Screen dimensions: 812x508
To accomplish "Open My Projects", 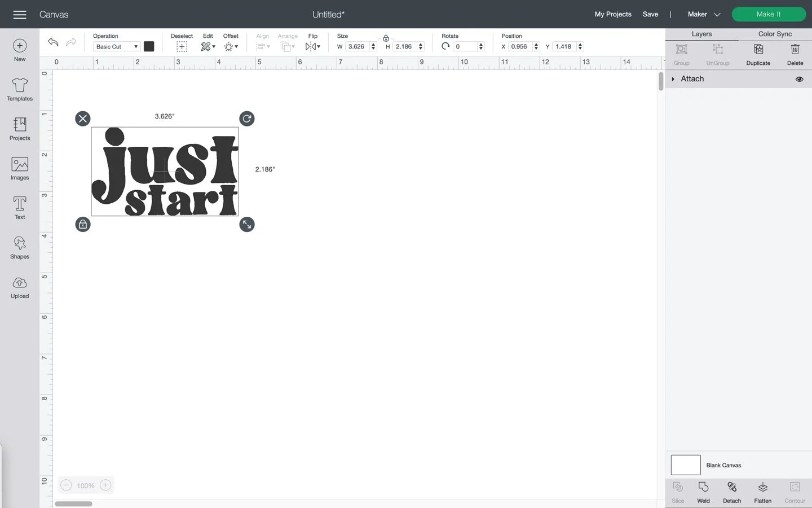I will (612, 14).
